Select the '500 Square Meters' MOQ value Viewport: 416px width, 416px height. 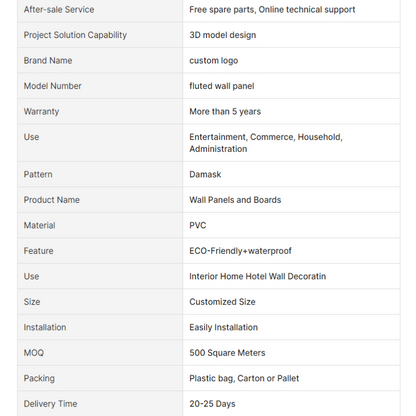(x=227, y=353)
